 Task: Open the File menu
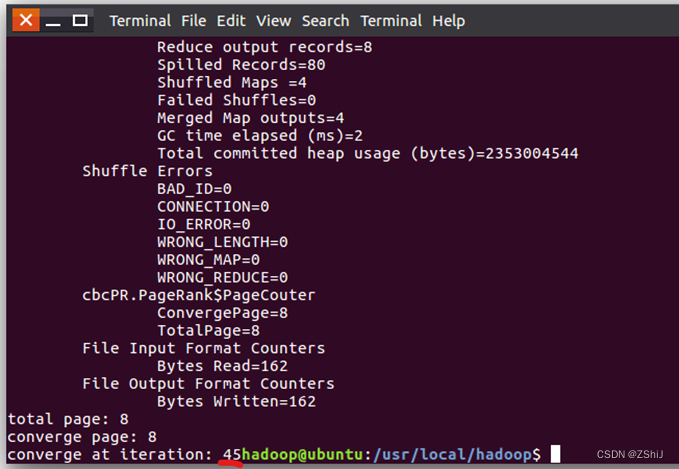click(194, 21)
